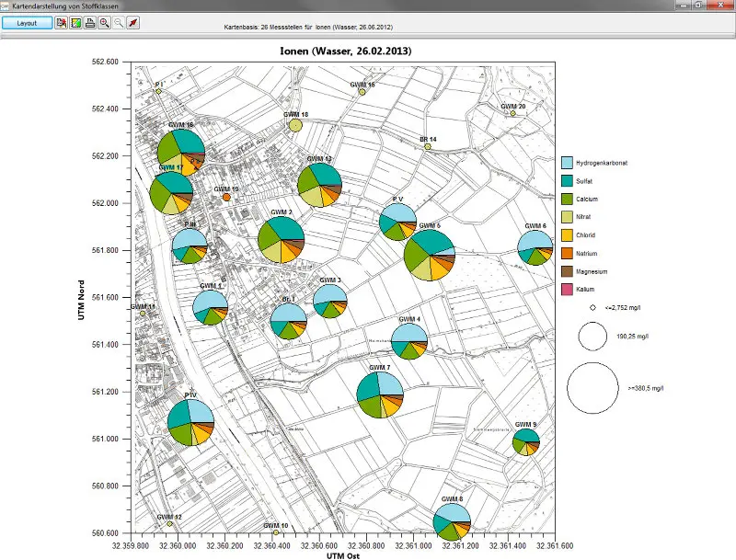Select the GWM 2 pie chart
The image size is (736, 560).
pos(282,240)
